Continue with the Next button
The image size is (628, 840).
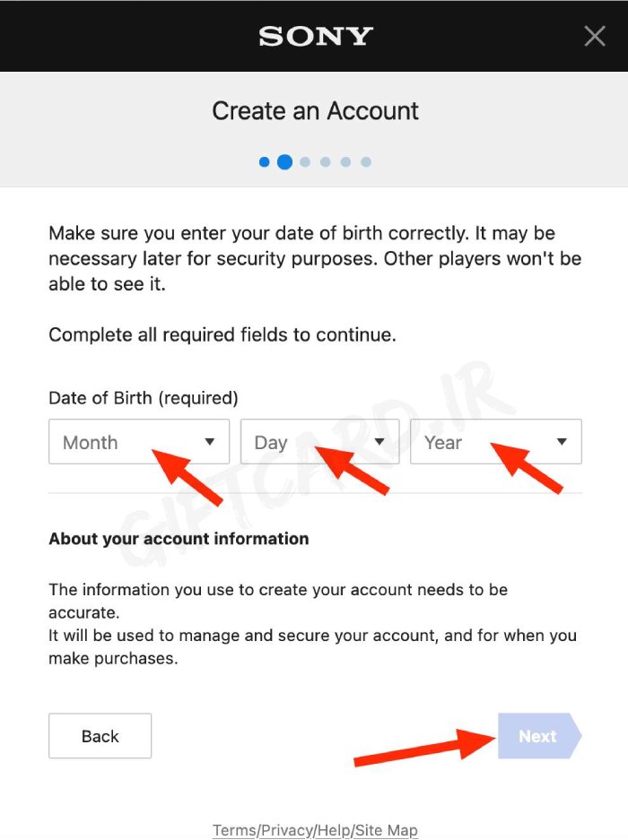539,735
